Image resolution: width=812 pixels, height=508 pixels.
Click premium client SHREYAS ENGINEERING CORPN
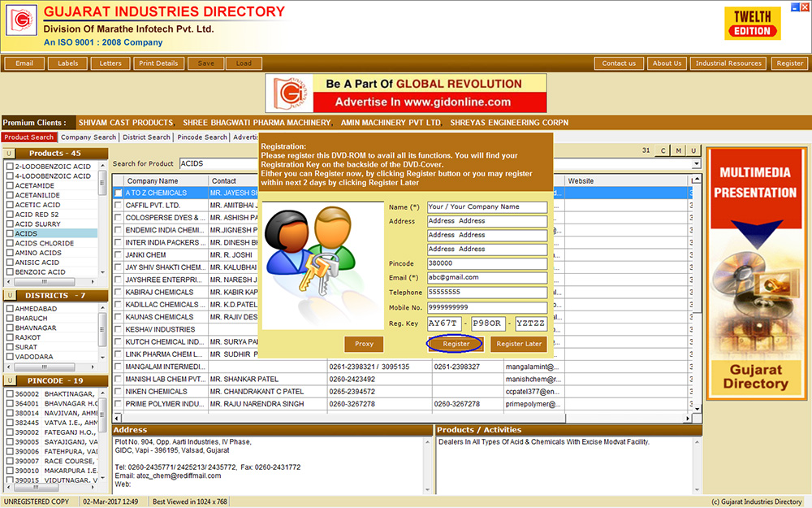509,123
